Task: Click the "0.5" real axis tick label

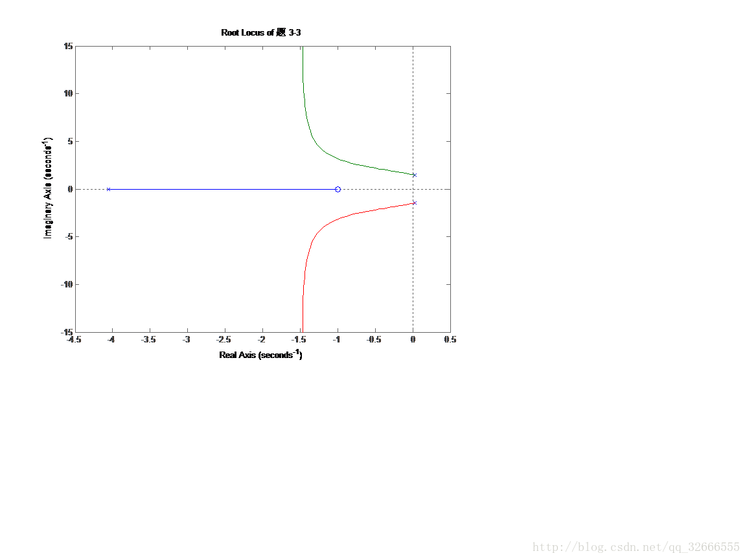Action: point(450,339)
